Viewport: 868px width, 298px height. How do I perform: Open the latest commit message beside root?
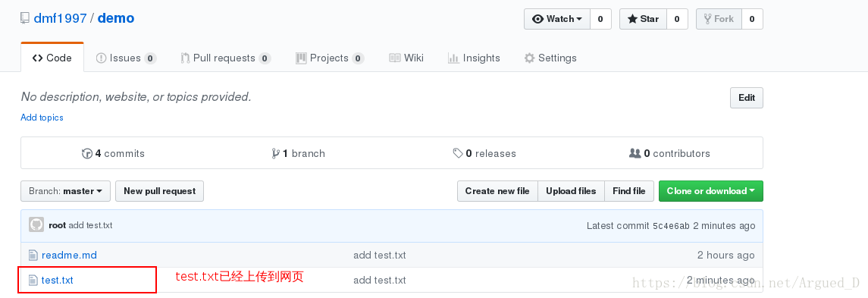click(91, 225)
